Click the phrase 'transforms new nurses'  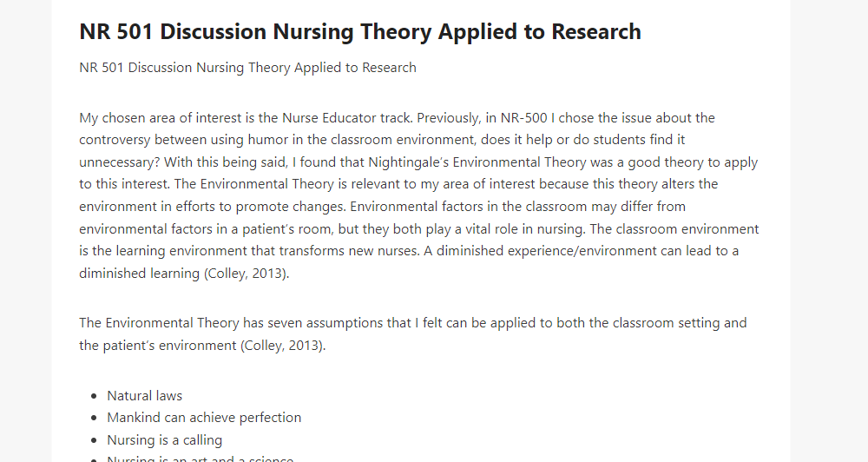click(x=348, y=251)
